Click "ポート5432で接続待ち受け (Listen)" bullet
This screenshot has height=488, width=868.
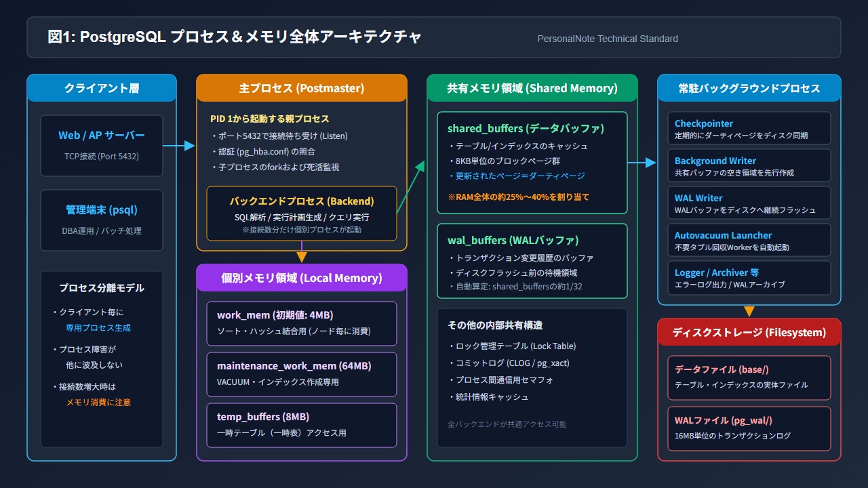(279, 136)
